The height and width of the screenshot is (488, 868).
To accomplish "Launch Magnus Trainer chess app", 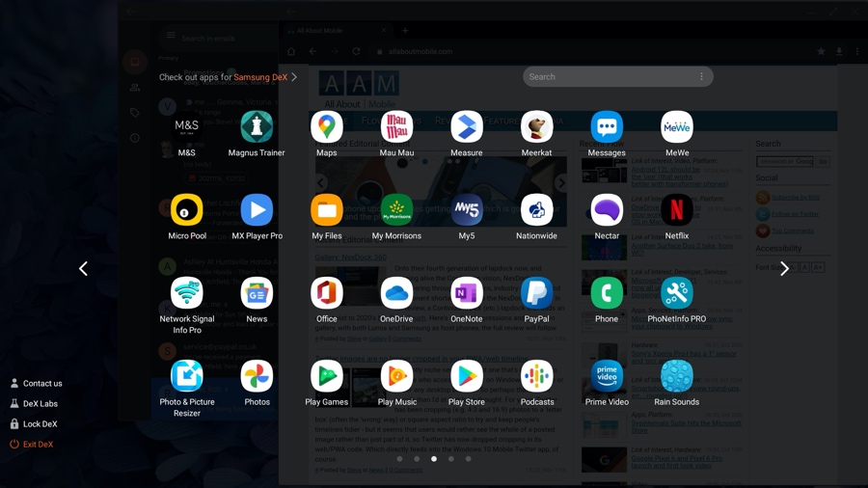I will (257, 127).
